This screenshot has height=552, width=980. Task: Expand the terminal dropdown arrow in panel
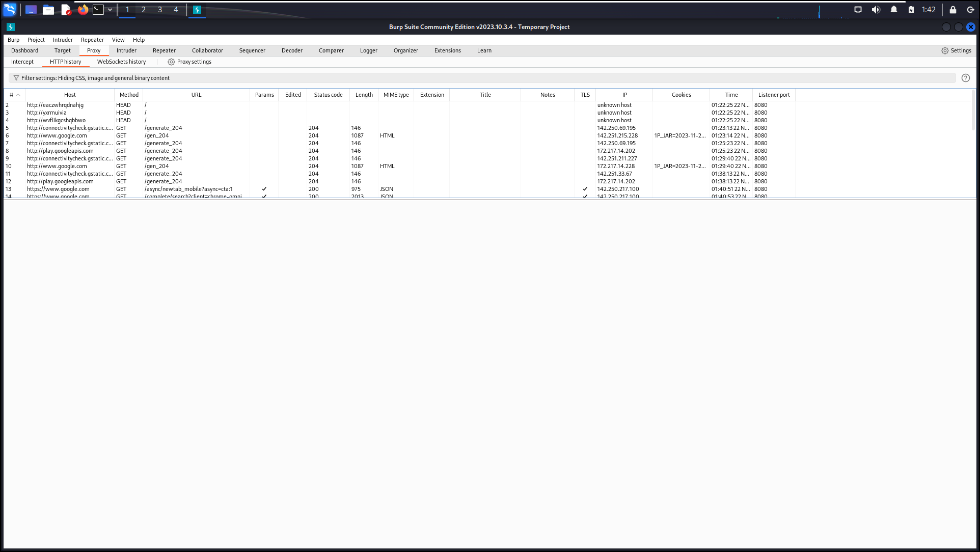click(x=110, y=9)
